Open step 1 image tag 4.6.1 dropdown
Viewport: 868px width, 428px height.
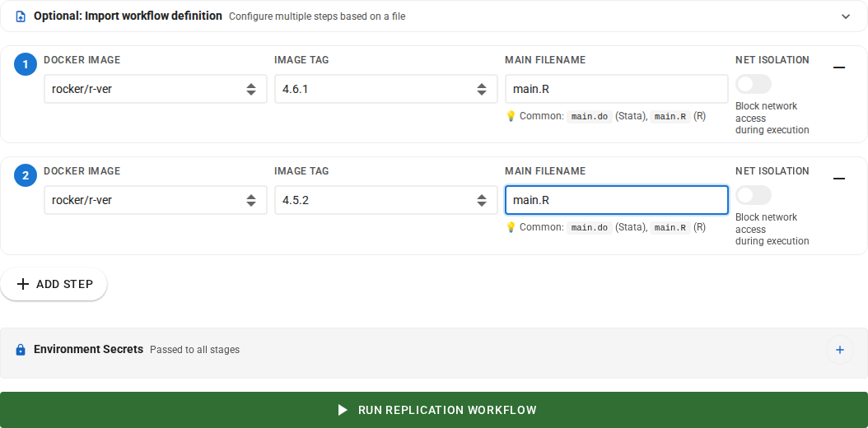(386, 89)
